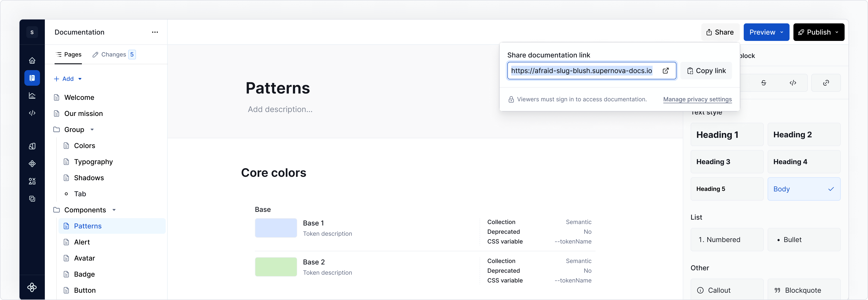Open Manage privacy settings link
868x300 pixels.
click(697, 99)
